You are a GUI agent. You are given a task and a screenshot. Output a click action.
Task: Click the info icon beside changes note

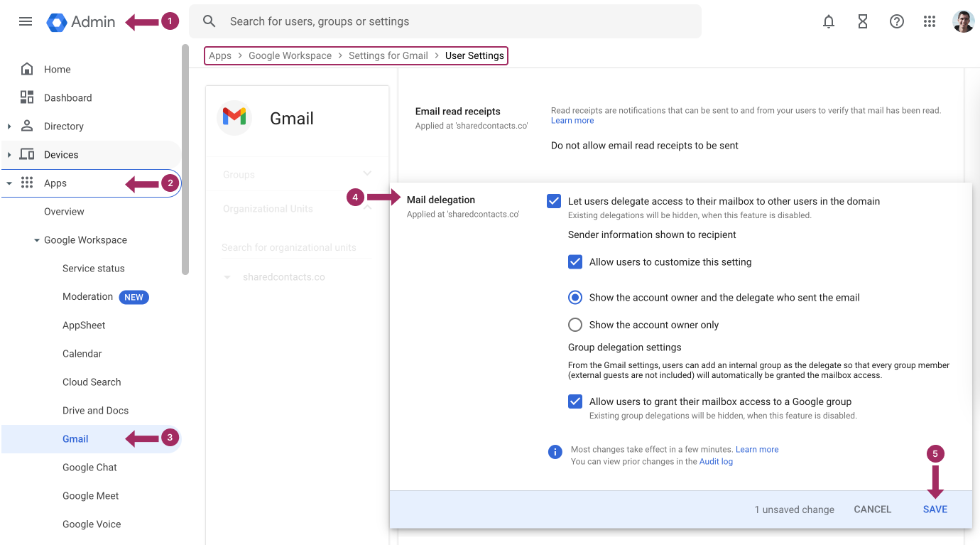[x=555, y=452]
